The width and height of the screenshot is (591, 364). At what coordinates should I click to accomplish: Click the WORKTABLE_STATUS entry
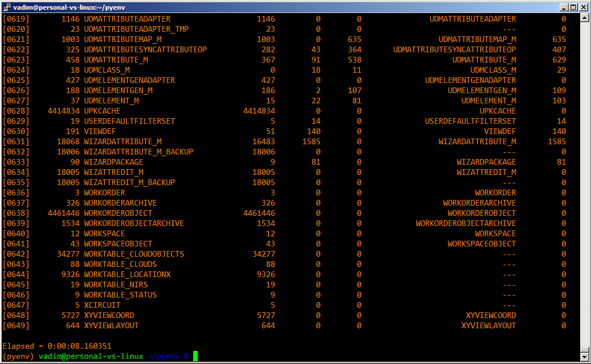tap(120, 295)
